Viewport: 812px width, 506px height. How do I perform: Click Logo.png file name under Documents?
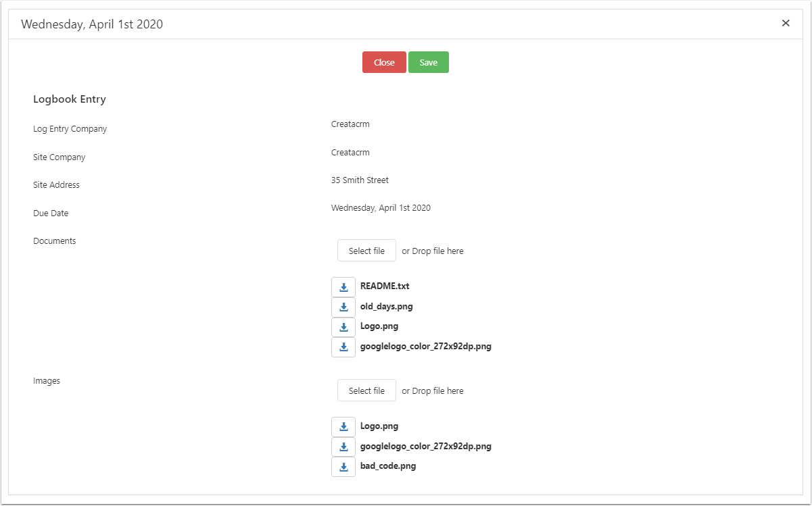click(379, 326)
